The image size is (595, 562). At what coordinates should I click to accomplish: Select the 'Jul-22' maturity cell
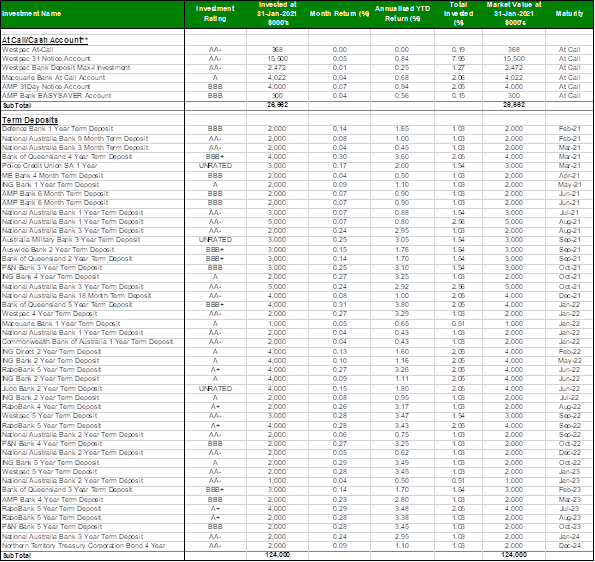pyautogui.click(x=569, y=398)
